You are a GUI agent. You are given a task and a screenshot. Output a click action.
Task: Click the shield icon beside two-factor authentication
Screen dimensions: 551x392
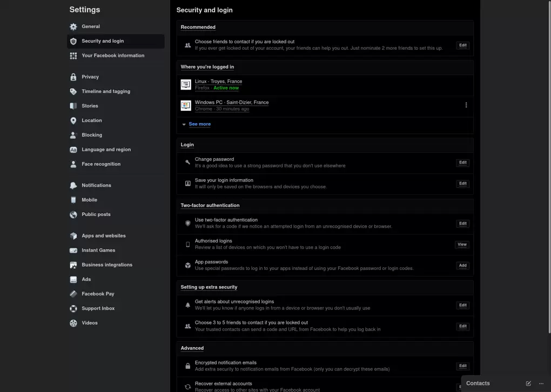[x=187, y=224]
